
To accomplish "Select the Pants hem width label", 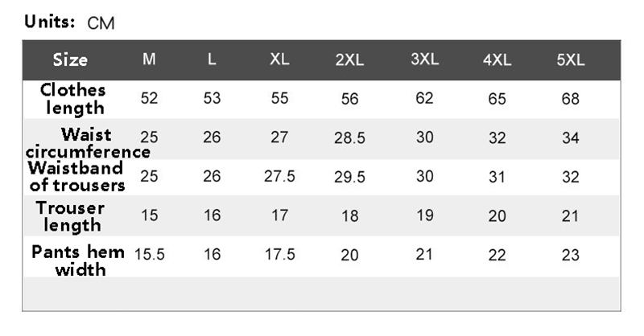I will tap(78, 260).
